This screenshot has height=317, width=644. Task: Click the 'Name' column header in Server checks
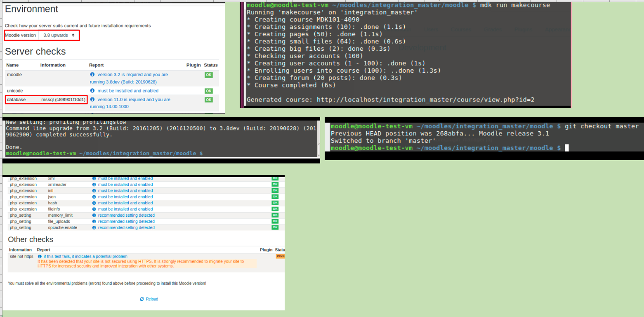click(x=12, y=65)
